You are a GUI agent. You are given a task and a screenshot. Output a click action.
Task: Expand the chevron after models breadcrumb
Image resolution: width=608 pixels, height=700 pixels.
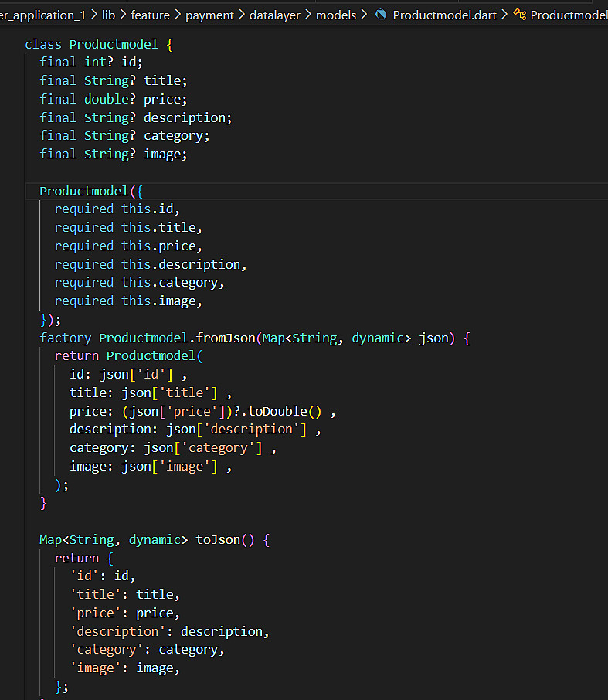[364, 15]
